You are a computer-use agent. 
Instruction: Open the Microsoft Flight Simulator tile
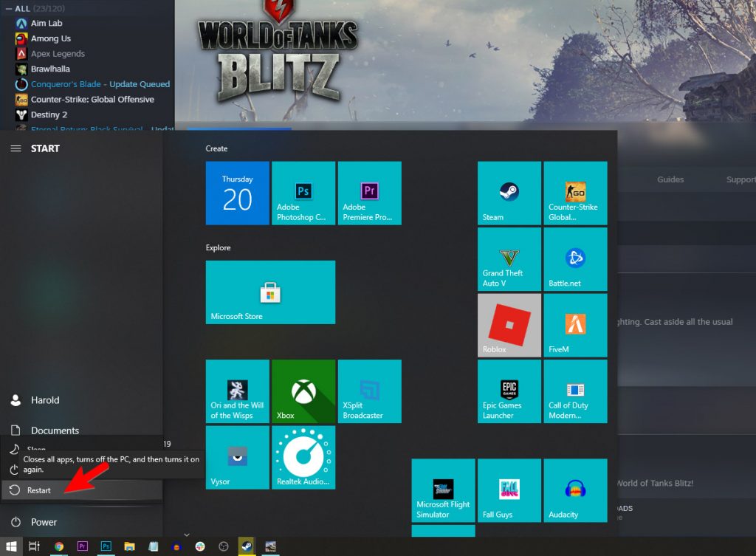(x=443, y=490)
